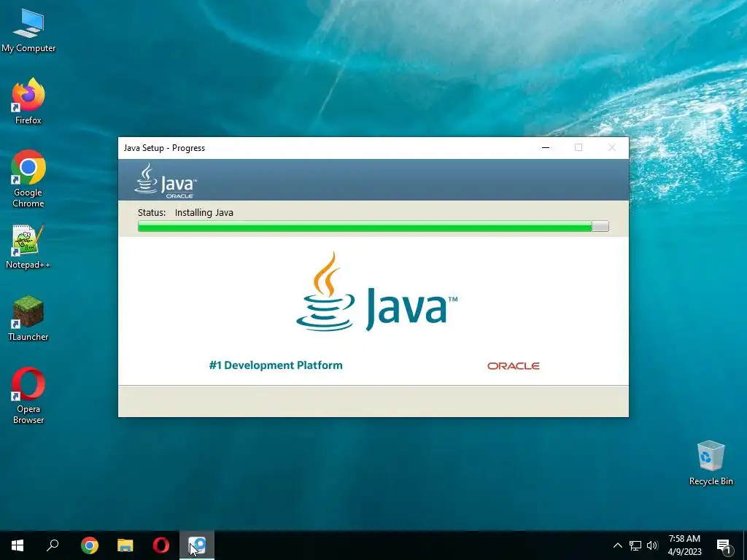
Task: Launch Opera from the taskbar
Action: 161,545
